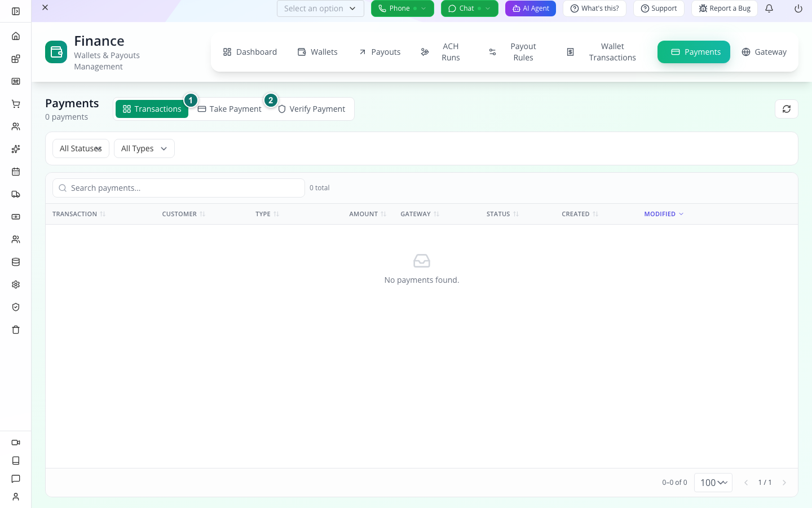The width and height of the screenshot is (812, 508).
Task: Click the power icon in top bar
Action: 798,8
